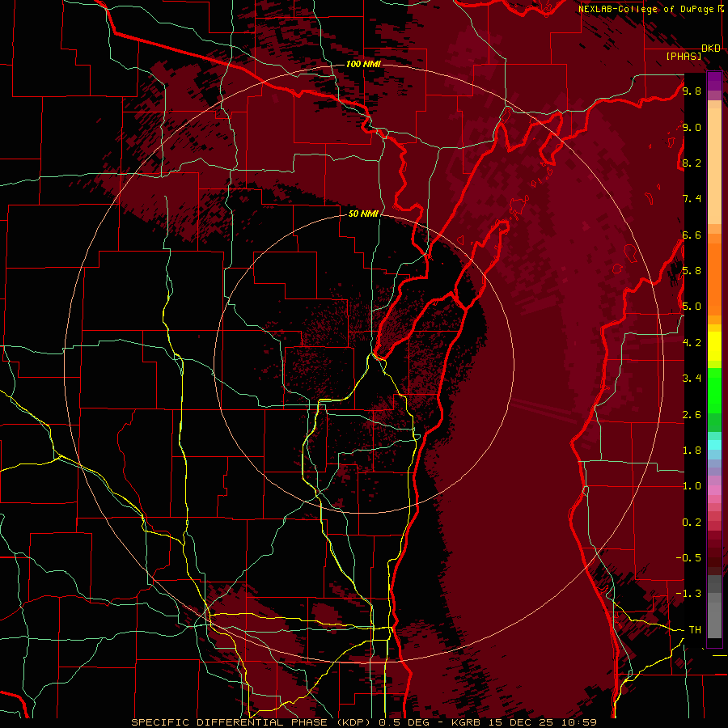The height and width of the screenshot is (728, 728).
Task: Click the 9.8 value on the color scale
Action: click(x=692, y=91)
